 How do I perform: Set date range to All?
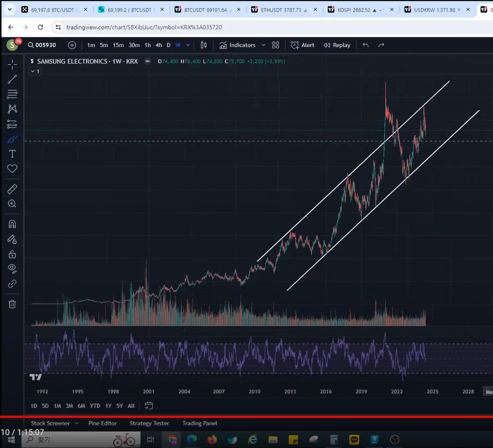(x=131, y=406)
